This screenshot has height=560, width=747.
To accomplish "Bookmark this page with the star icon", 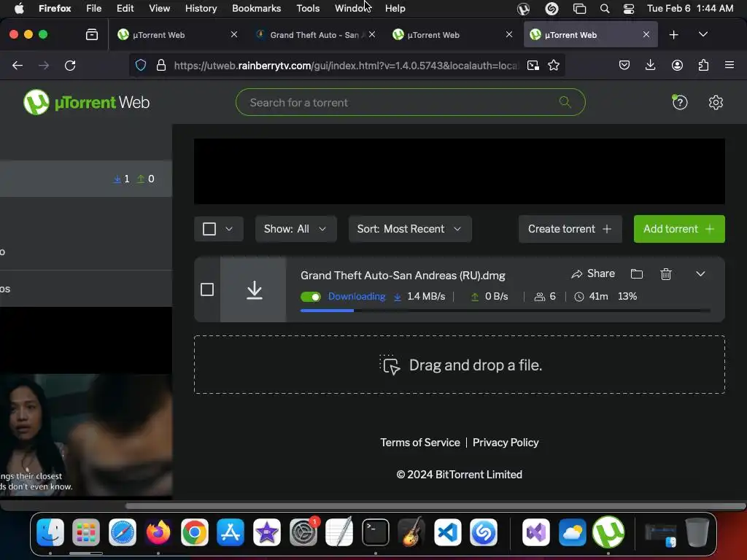I will point(554,65).
